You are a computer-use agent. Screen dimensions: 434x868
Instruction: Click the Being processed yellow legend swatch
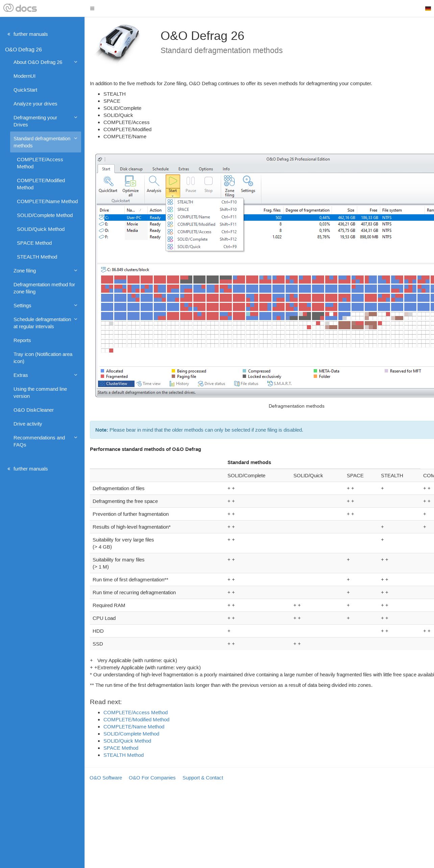pyautogui.click(x=173, y=371)
